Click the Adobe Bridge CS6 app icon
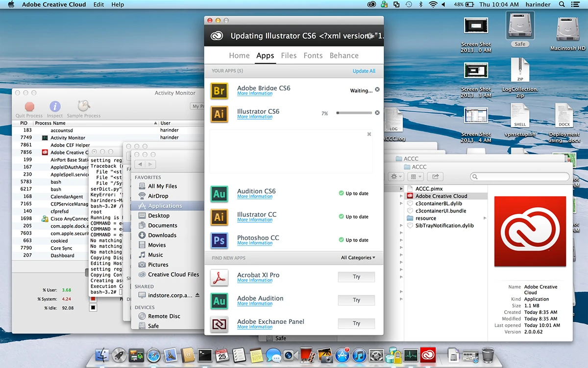Viewport: 588px width, 368px height. [x=219, y=91]
